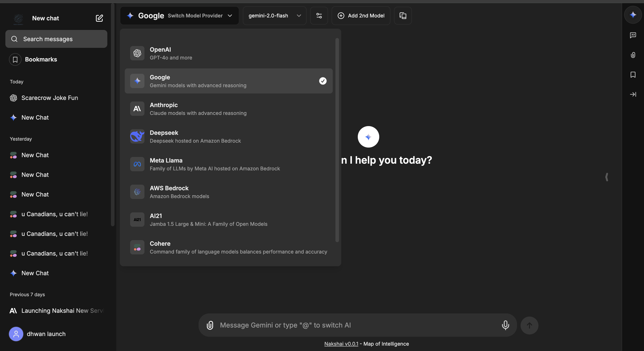Click the Add 2nd Model button
The width and height of the screenshot is (644, 351).
[361, 16]
